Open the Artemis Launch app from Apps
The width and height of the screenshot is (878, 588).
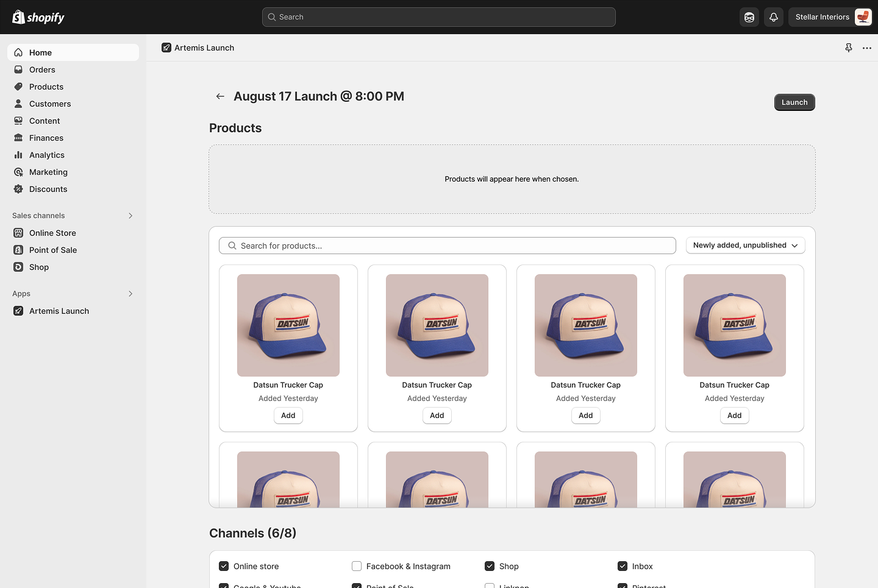point(58,311)
